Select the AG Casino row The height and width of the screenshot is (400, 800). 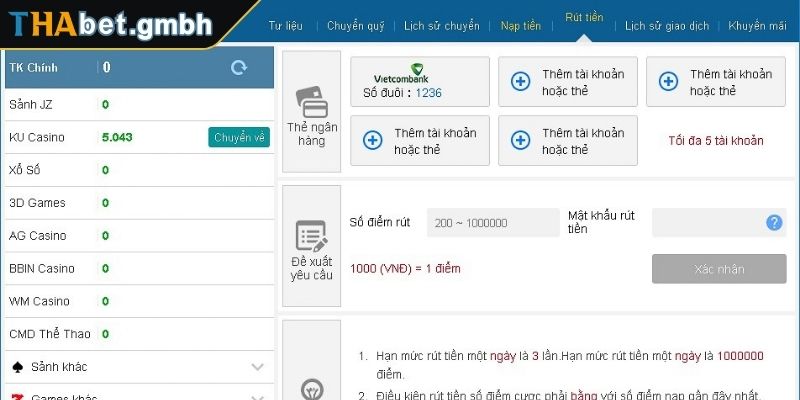(139, 236)
